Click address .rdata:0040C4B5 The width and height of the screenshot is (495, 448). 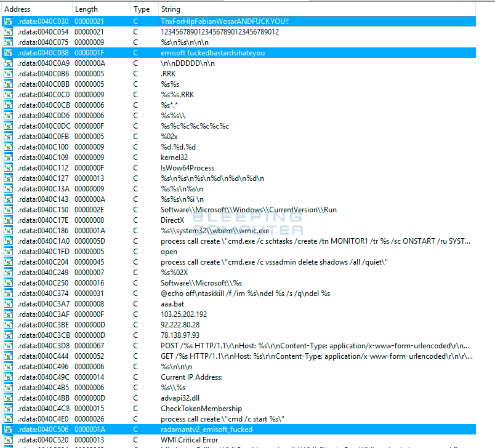(x=43, y=388)
